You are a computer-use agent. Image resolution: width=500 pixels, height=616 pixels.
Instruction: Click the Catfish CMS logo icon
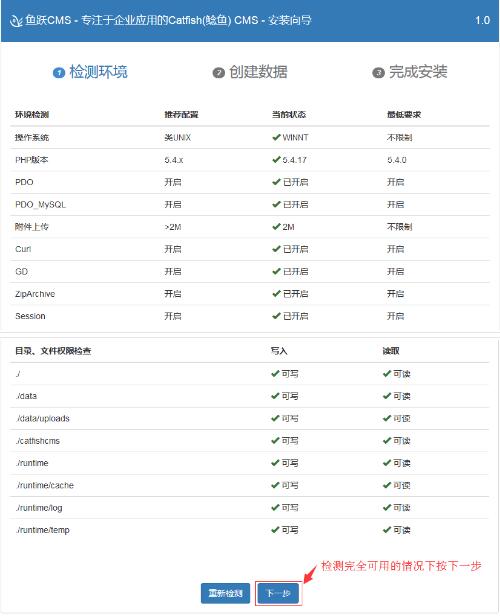[x=16, y=20]
